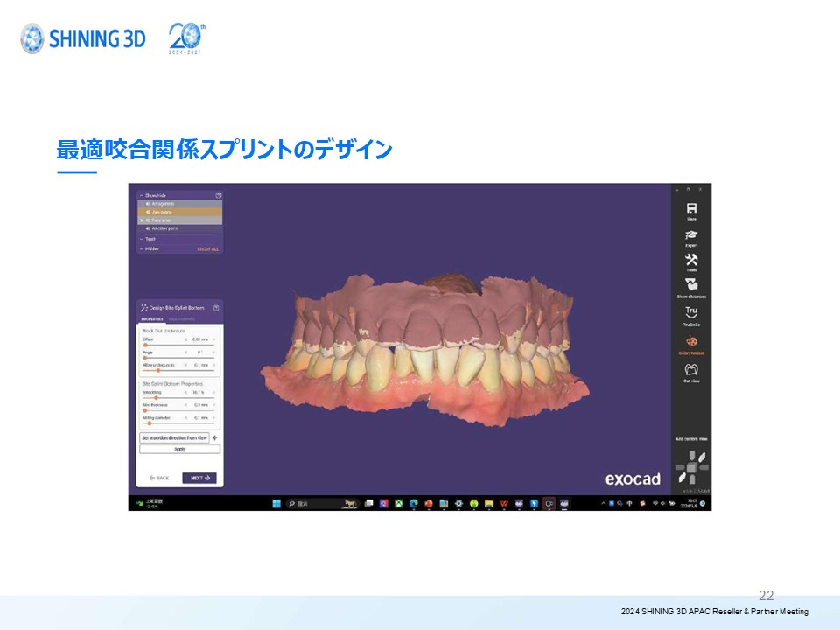
Task: Expand the Face scan tree arrow
Action: tap(142, 220)
